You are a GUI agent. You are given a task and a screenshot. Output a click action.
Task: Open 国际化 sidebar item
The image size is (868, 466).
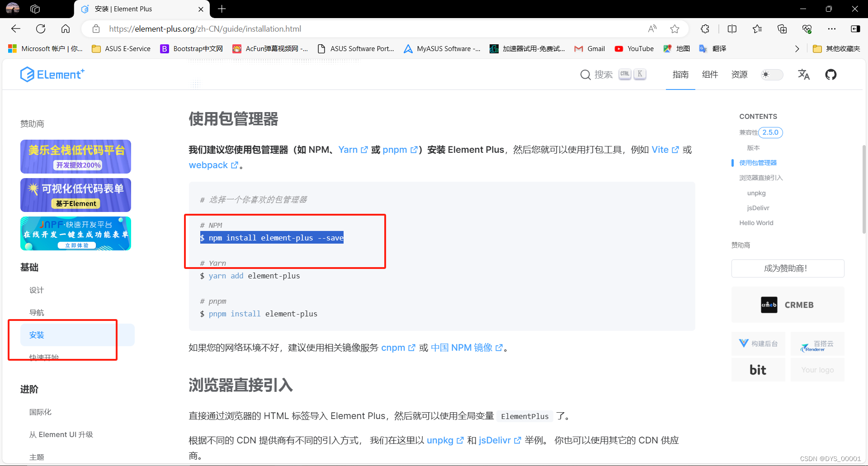click(x=40, y=412)
